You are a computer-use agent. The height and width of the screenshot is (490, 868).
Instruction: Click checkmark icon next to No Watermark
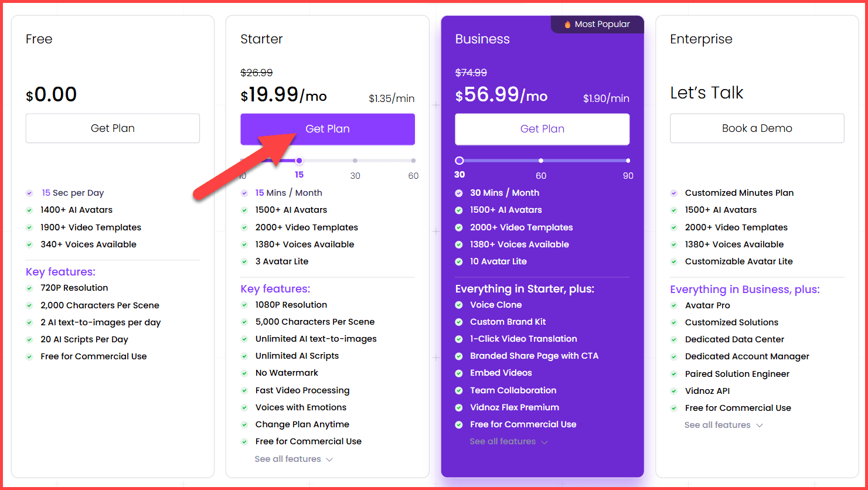pyautogui.click(x=244, y=373)
